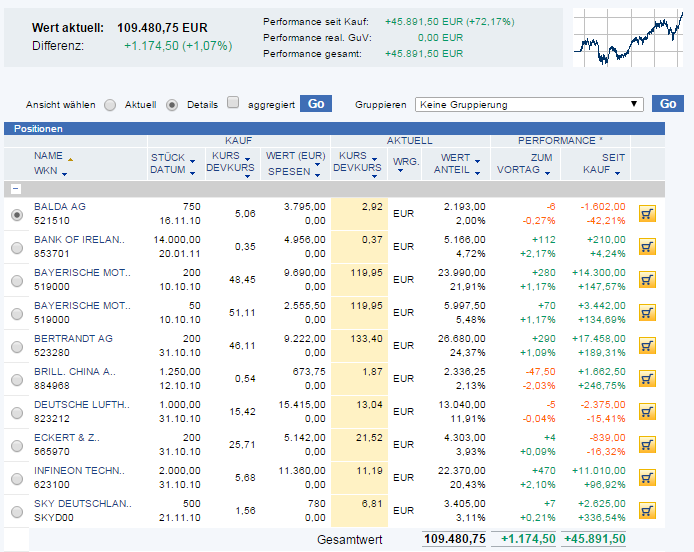The image size is (694, 552).
Task: Select the Bertrandt AG row radio button
Action: click(16, 346)
